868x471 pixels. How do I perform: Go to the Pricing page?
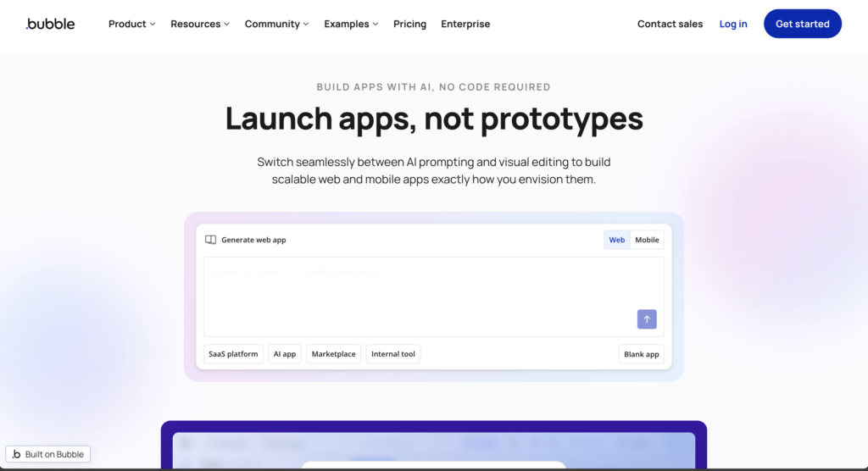pos(409,24)
